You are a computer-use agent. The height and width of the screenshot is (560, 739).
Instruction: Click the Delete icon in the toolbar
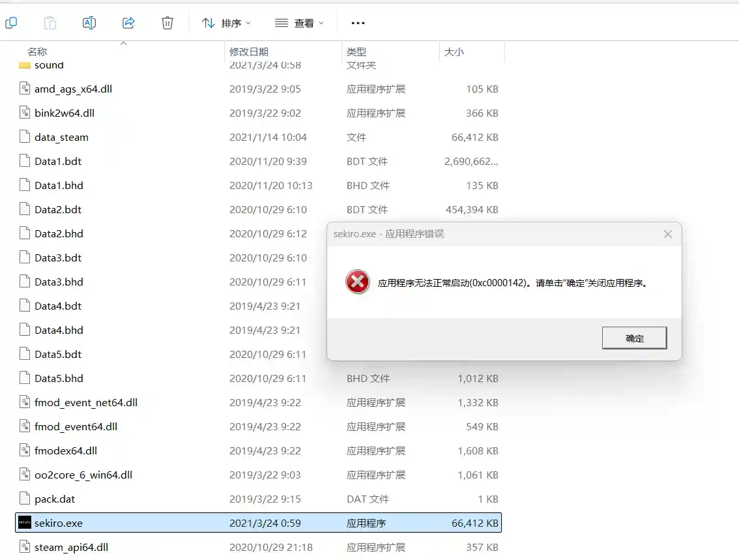167,22
